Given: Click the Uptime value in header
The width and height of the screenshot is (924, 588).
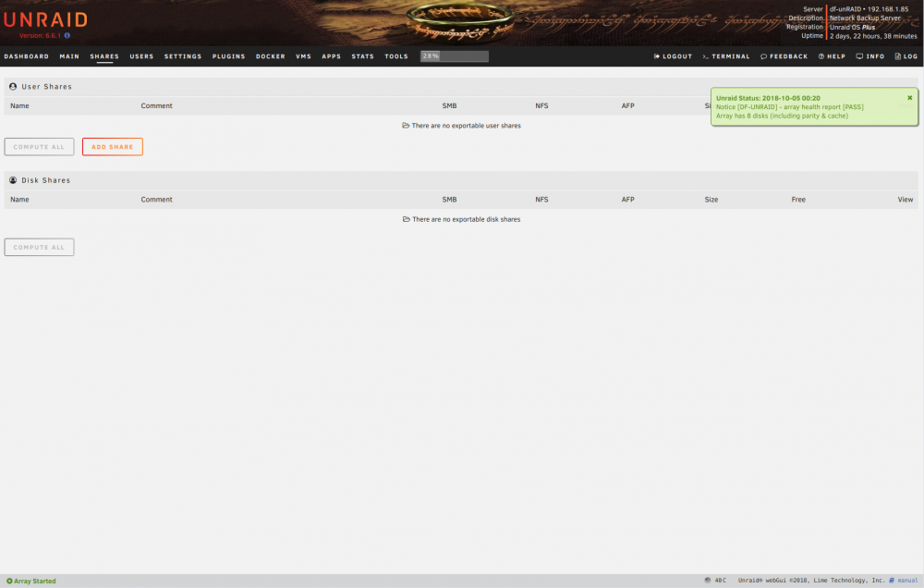Looking at the screenshot, I should click(873, 36).
